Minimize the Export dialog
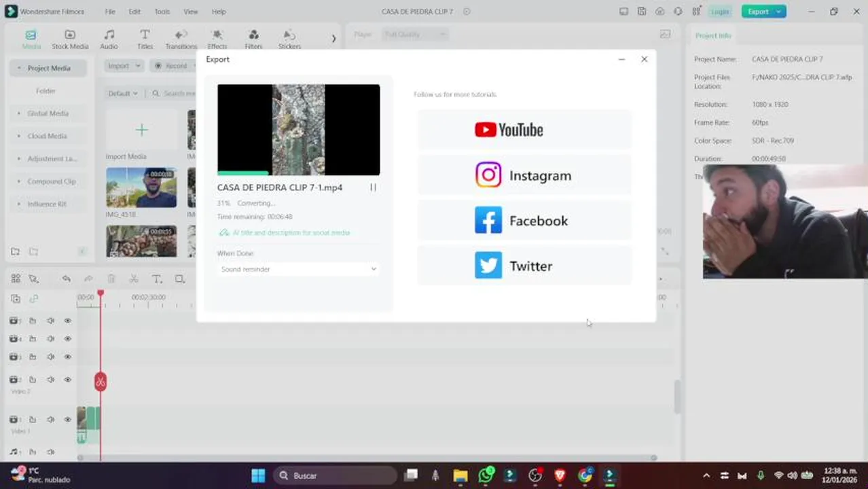868x489 pixels. tap(621, 60)
